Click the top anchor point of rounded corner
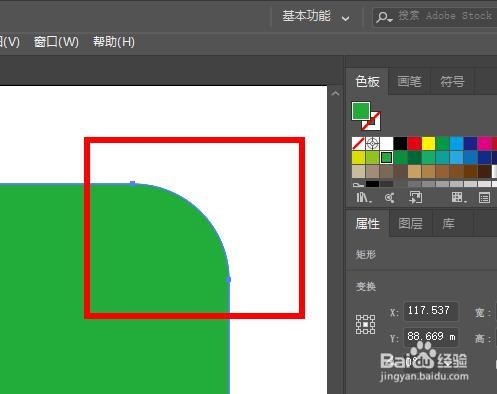This screenshot has height=394, width=497. click(x=133, y=183)
